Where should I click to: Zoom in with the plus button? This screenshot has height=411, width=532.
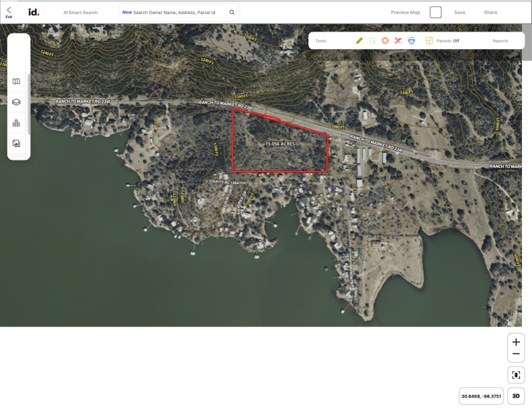click(x=516, y=342)
